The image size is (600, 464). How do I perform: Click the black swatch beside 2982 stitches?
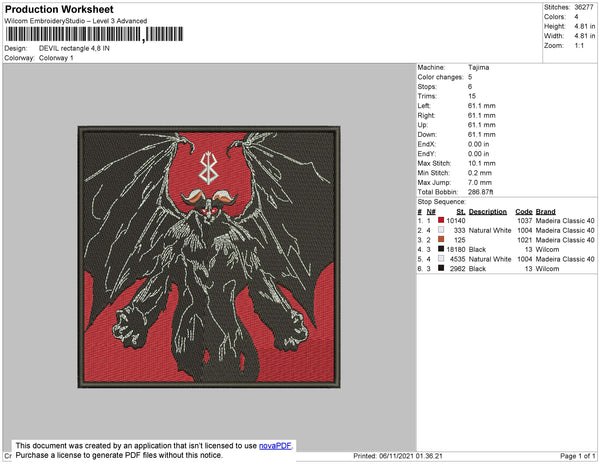441,268
